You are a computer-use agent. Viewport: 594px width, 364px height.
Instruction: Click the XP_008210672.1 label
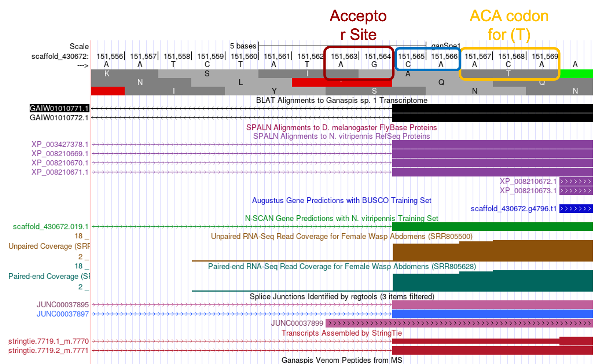tap(528, 182)
